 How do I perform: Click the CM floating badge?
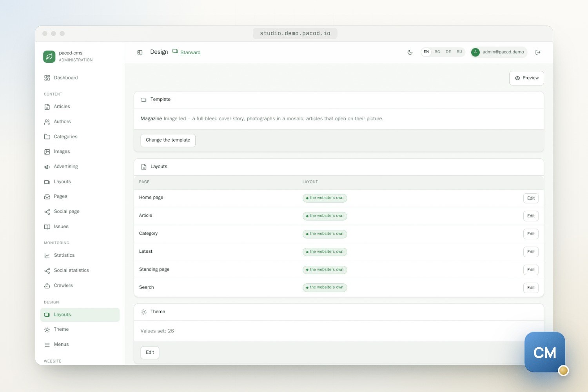(x=545, y=352)
